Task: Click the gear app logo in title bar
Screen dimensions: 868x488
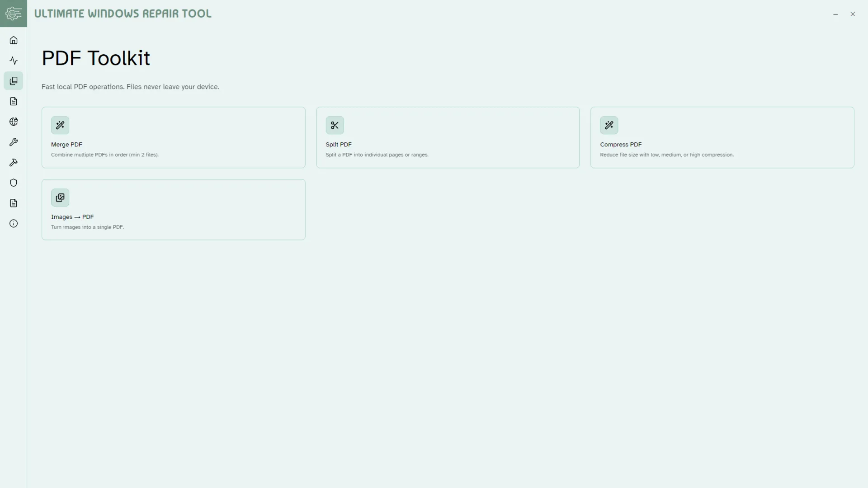Action: [14, 14]
